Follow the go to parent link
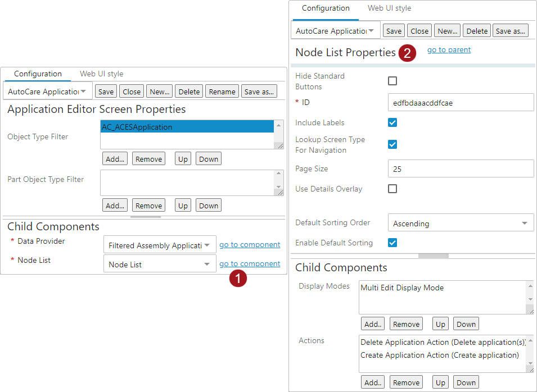This screenshot has height=392, width=537. coord(449,49)
